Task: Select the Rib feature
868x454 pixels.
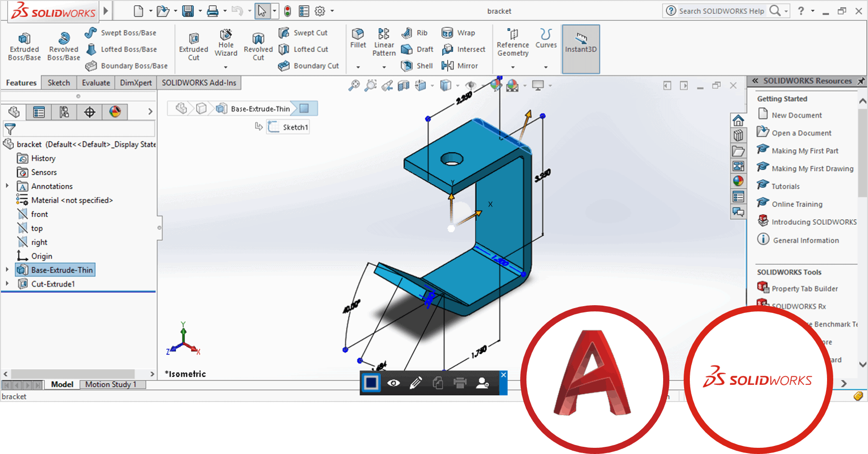Action: [414, 33]
